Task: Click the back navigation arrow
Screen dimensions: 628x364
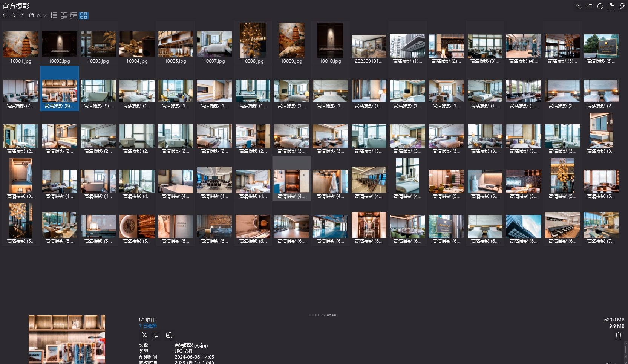Action: click(5, 15)
